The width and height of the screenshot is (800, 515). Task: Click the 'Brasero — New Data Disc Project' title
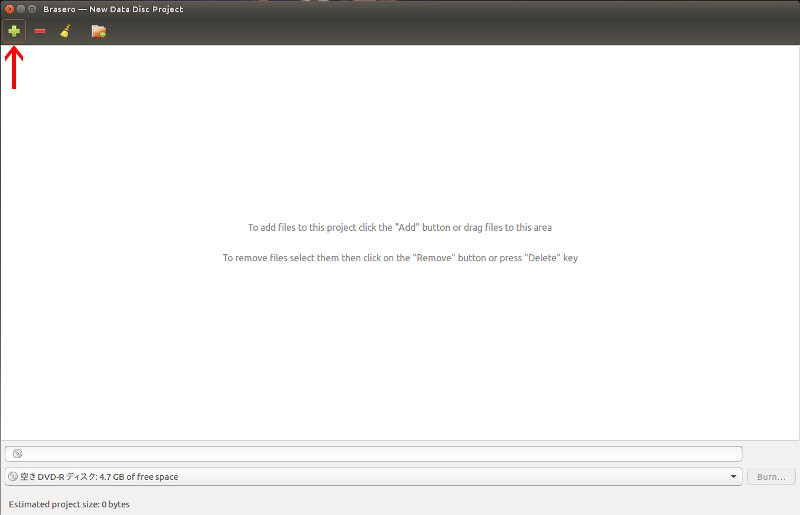click(x=113, y=9)
